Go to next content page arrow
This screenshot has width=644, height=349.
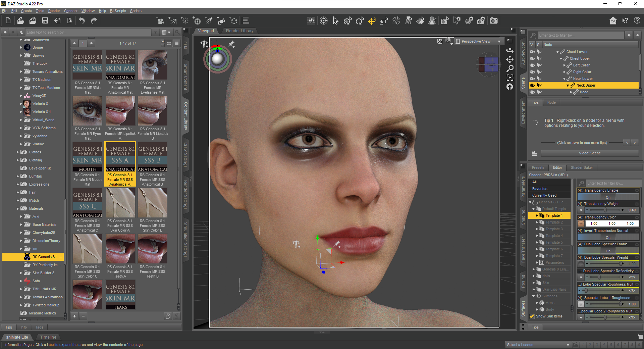coord(91,43)
